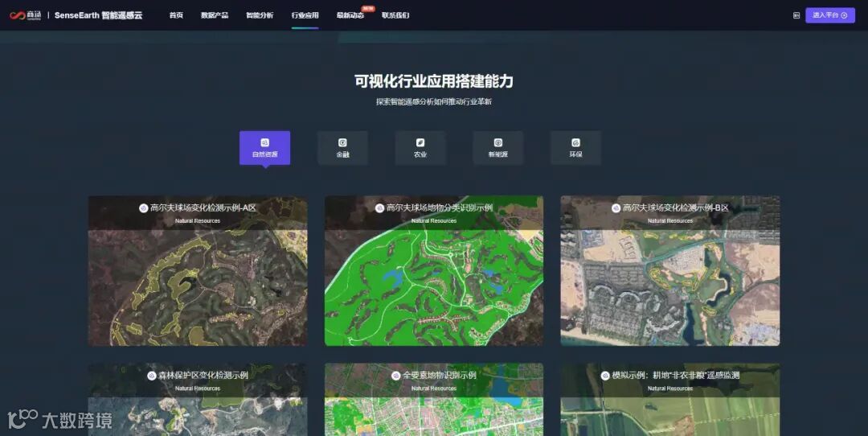Click Natural Resources under 全要素地物识别示例
This screenshot has height=436, width=868.
pos(434,389)
